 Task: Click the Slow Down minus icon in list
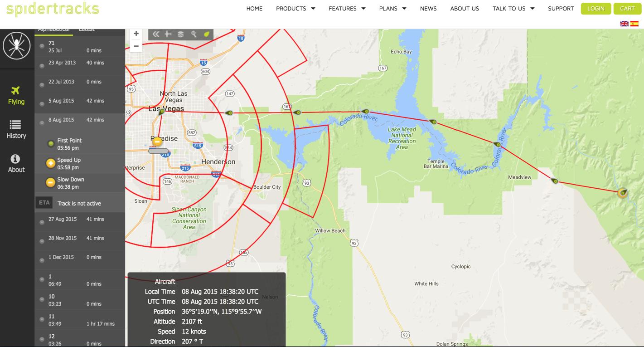(x=51, y=182)
